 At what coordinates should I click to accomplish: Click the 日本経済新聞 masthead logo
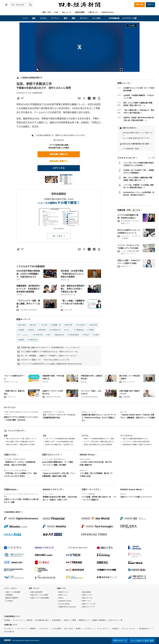pyautogui.click(x=79, y=5)
